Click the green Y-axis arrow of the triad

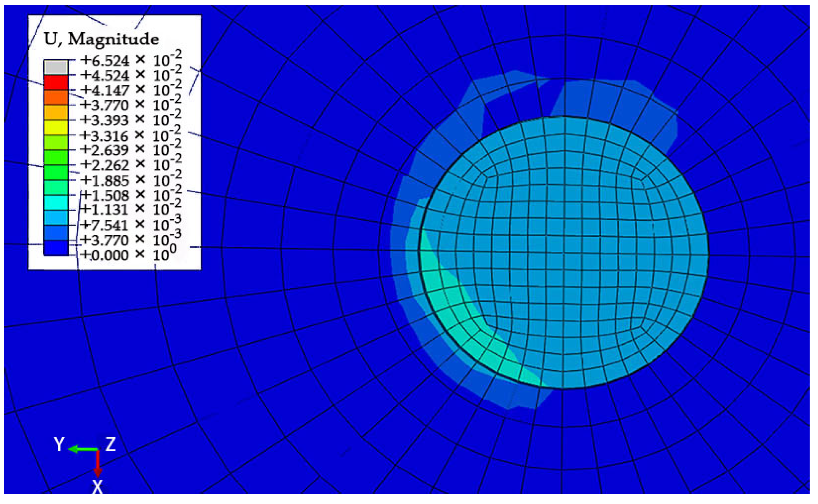[x=83, y=449]
